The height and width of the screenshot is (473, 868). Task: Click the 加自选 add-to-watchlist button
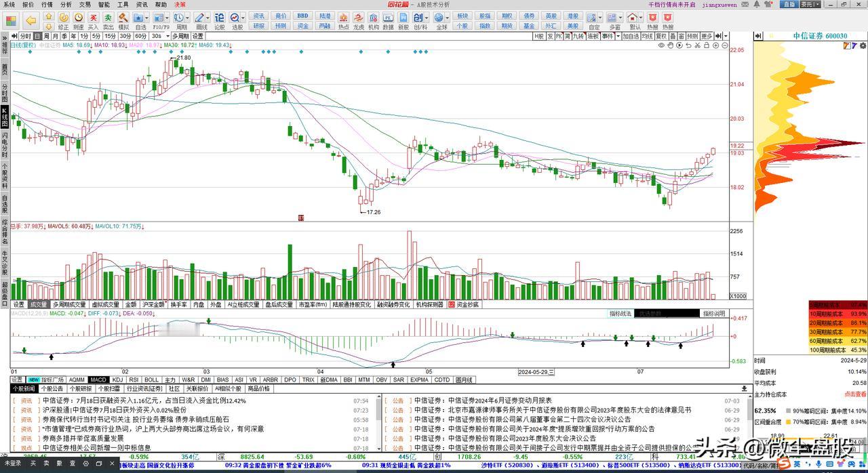pyautogui.click(x=631, y=36)
